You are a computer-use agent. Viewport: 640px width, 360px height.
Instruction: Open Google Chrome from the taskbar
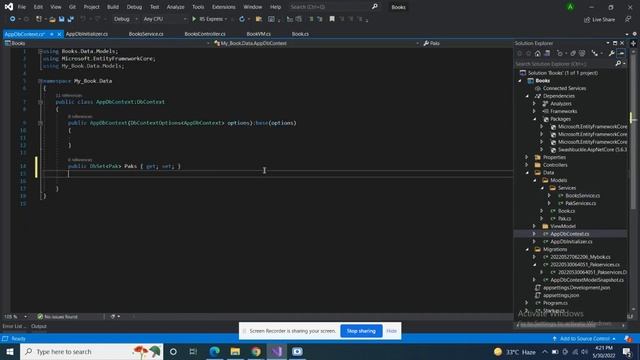pyautogui.click(x=256, y=351)
